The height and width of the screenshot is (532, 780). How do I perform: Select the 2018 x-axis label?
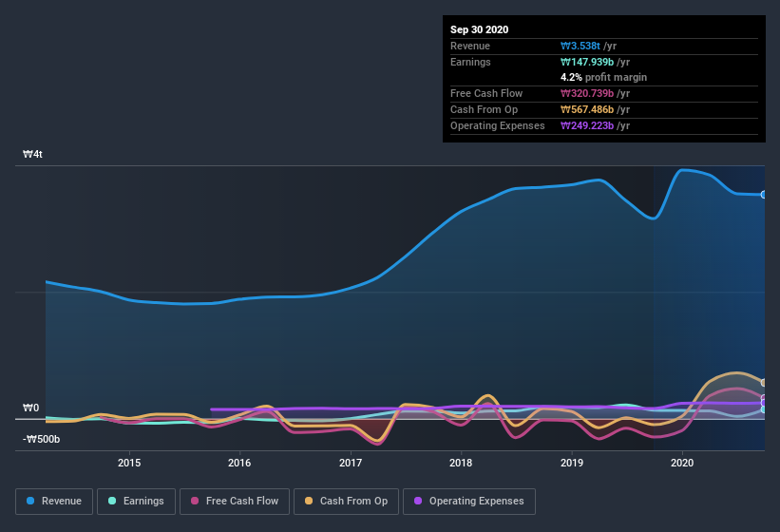[461, 463]
